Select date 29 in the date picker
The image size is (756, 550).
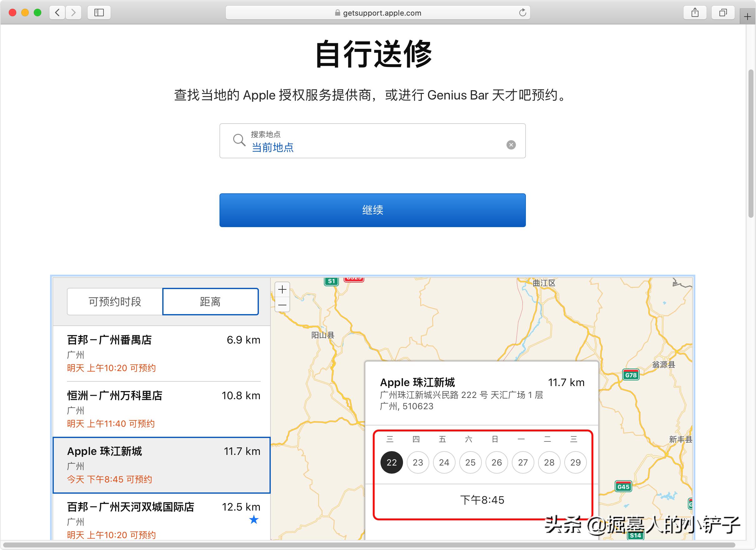[x=575, y=462]
